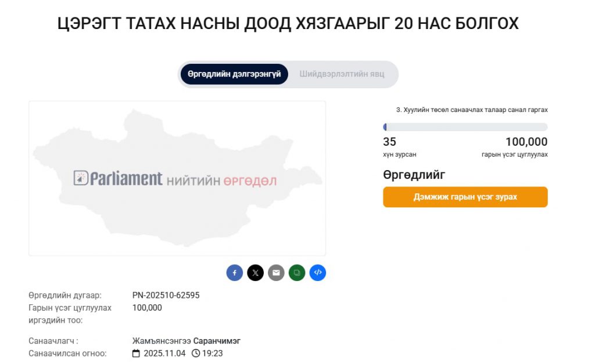Share the petition on X
Screen dimensions: 595x364
point(255,273)
